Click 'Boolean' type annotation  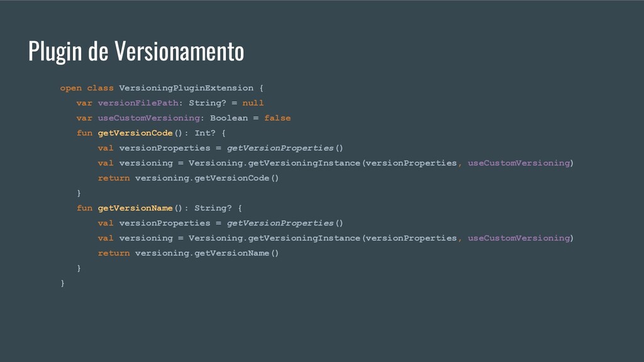point(229,118)
